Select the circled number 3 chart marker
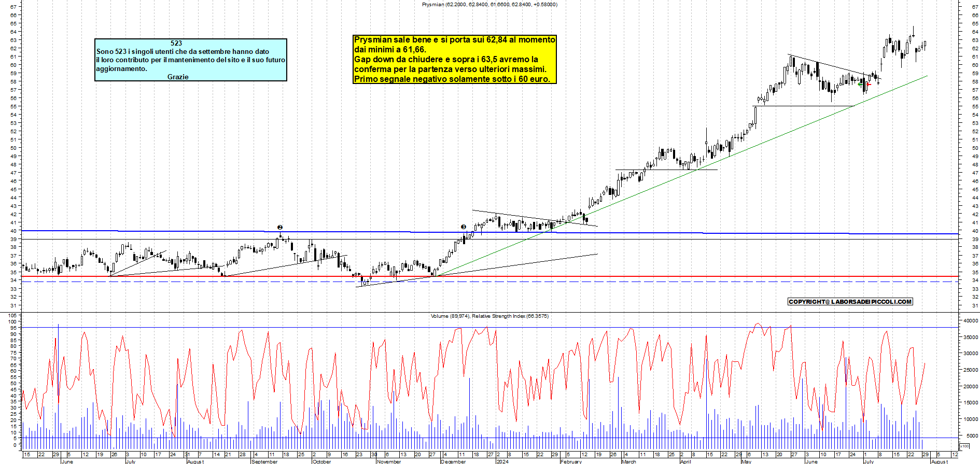 464,227
